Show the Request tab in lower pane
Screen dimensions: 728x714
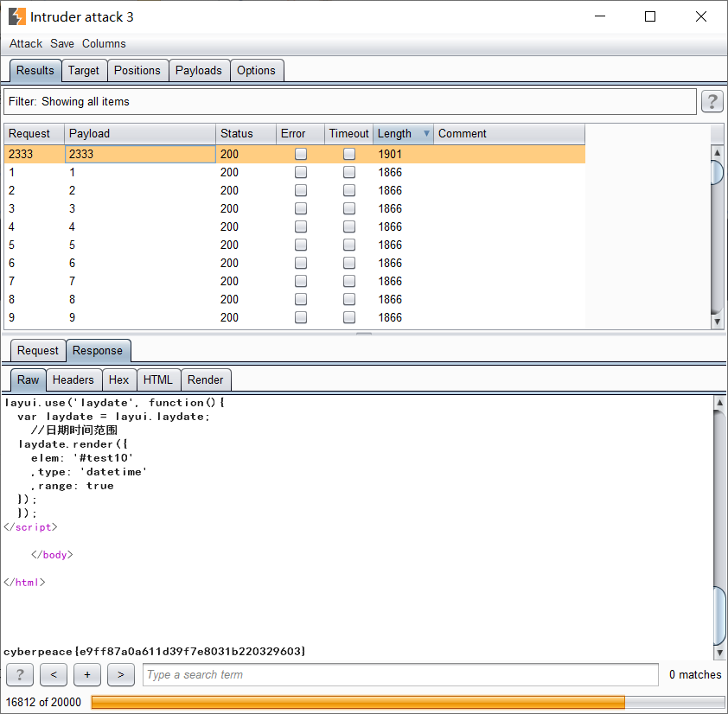click(37, 350)
